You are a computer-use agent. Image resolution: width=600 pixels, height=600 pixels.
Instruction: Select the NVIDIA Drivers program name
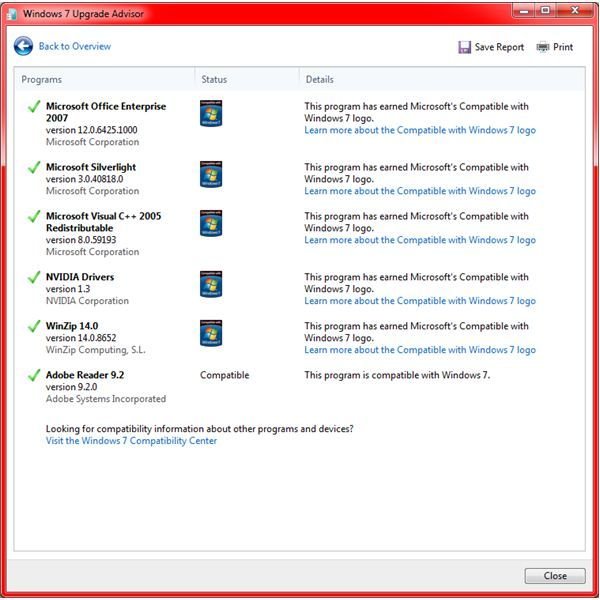tap(80, 277)
